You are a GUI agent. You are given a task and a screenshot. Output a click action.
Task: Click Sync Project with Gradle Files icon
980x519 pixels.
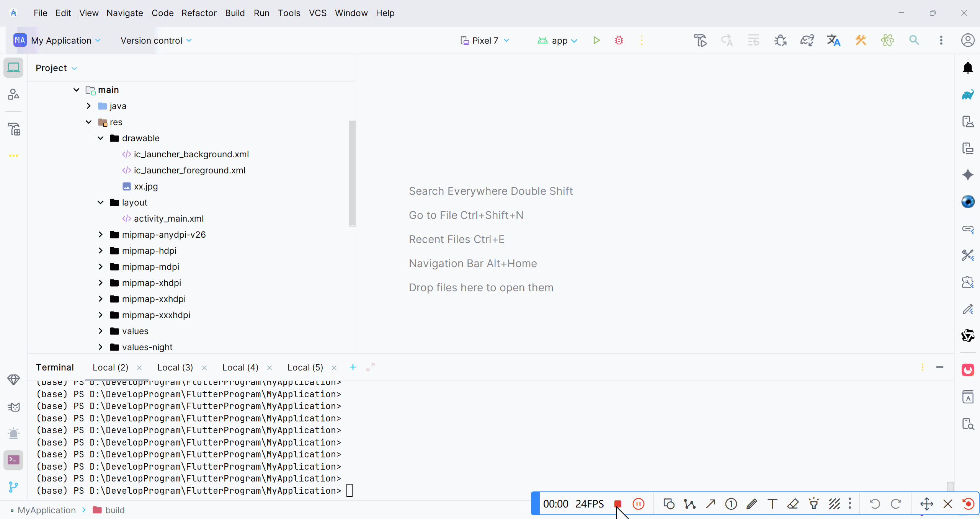807,40
